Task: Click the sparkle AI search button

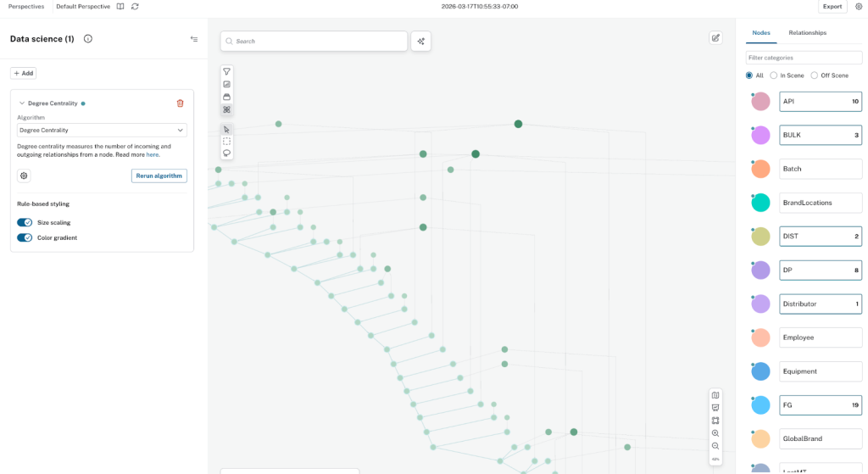Action: pyautogui.click(x=420, y=41)
